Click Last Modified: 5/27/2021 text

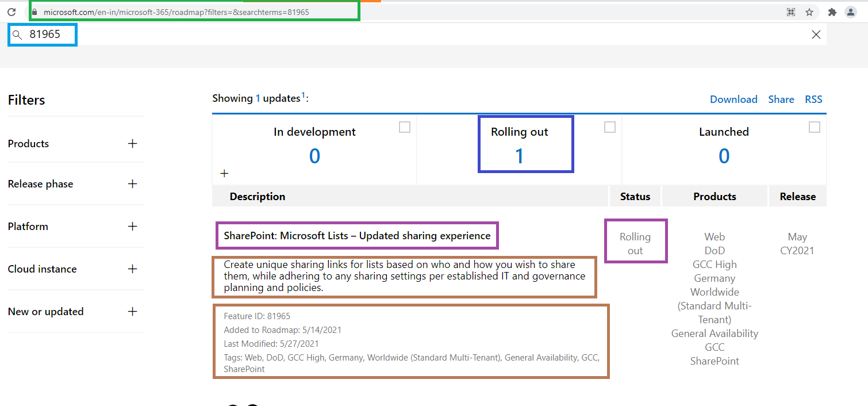point(271,343)
